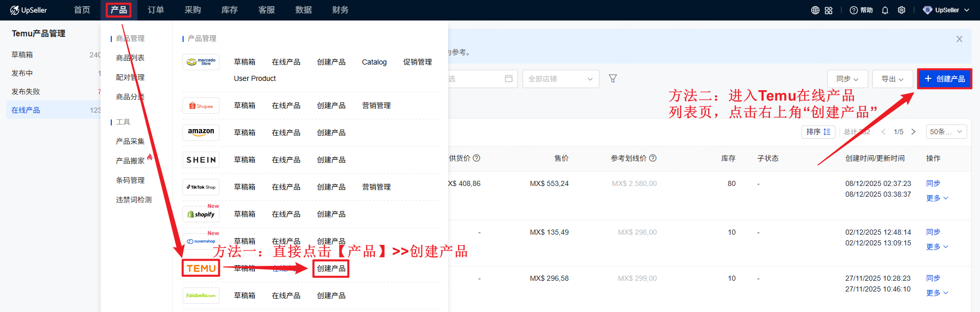The image size is (980, 312).
Task: Open the 全部店铺 store dropdown
Action: pos(561,79)
